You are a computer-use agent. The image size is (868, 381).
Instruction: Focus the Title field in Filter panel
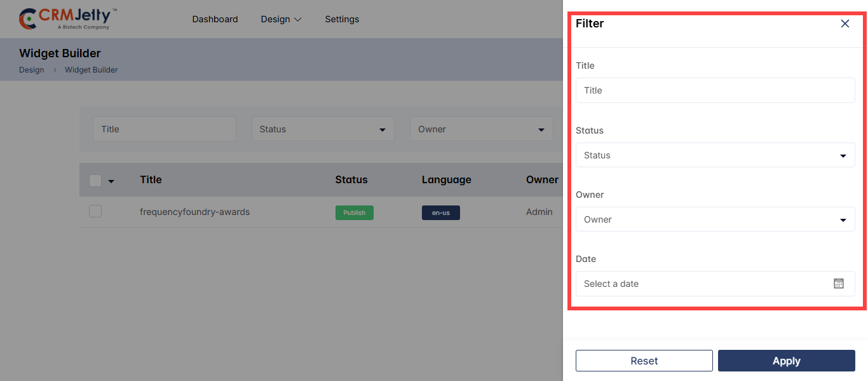click(715, 90)
